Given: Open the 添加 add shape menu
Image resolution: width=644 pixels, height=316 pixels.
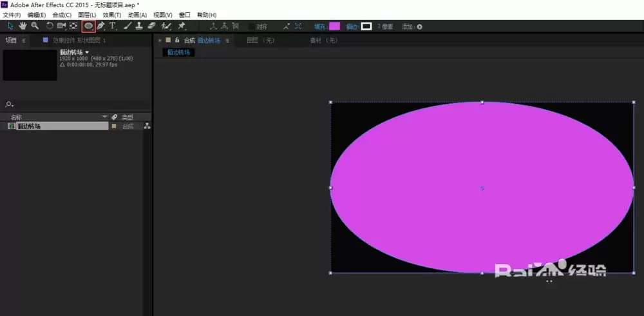Looking at the screenshot, I should pyautogui.click(x=419, y=26).
